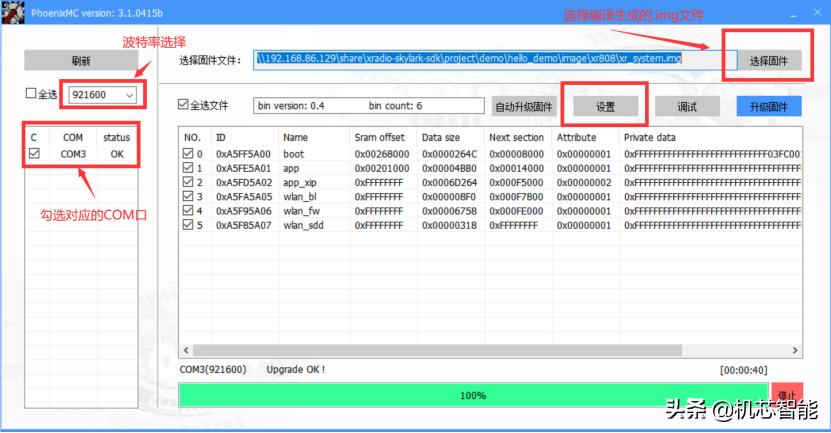831x433 pixels.
Task: Uncheck the app_xip section checkbox
Action: click(188, 182)
